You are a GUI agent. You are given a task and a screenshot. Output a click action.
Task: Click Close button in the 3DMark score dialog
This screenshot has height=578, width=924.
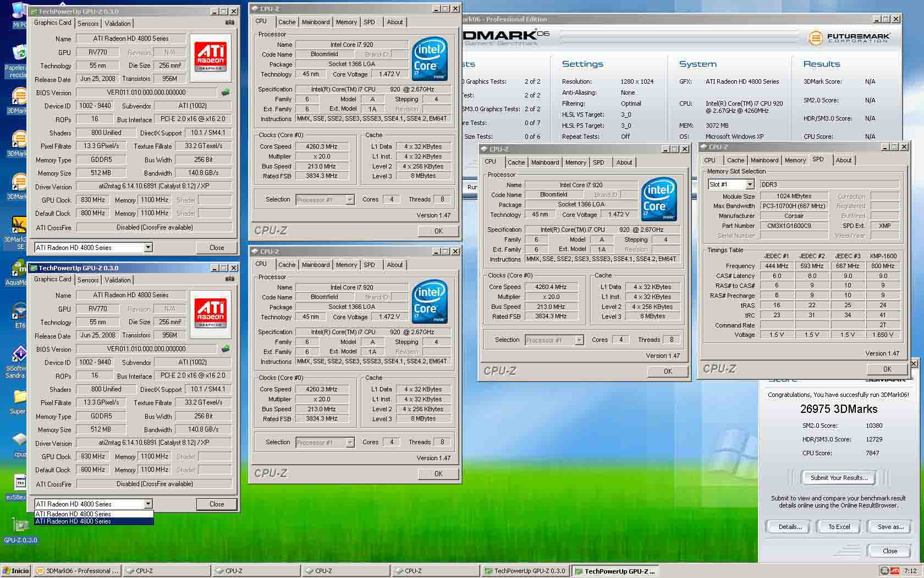pos(889,551)
